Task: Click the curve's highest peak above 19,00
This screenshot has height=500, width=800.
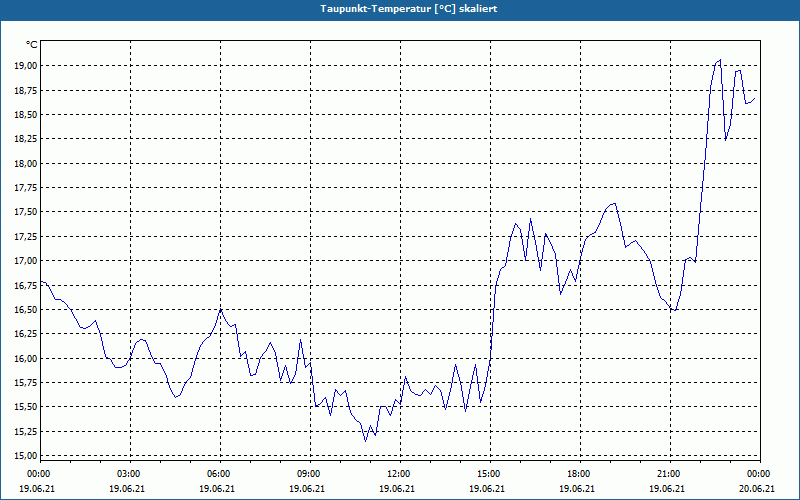Action: point(720,60)
